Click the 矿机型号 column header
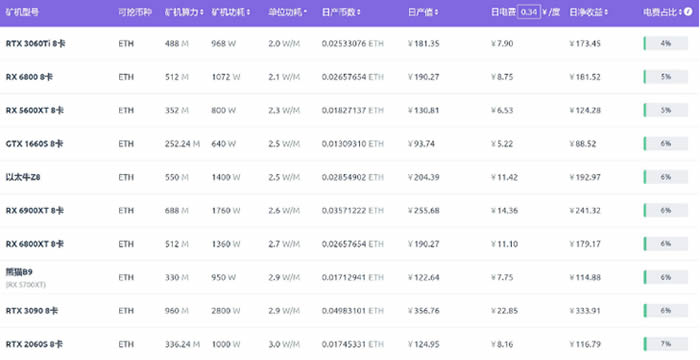 (21, 12)
